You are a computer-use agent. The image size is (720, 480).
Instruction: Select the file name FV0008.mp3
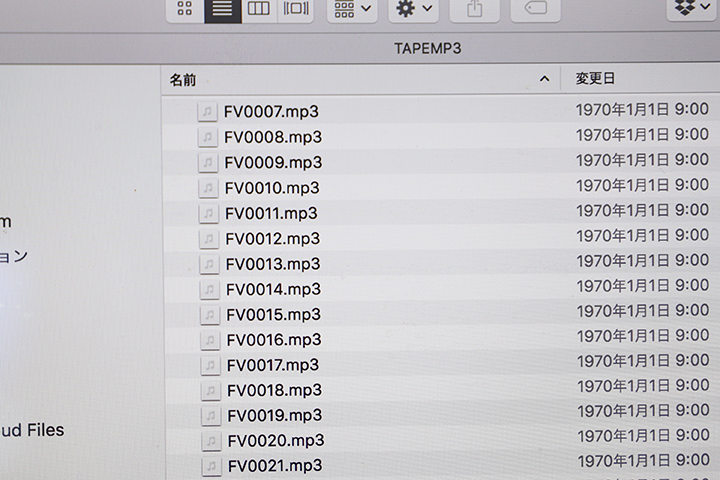point(273,137)
